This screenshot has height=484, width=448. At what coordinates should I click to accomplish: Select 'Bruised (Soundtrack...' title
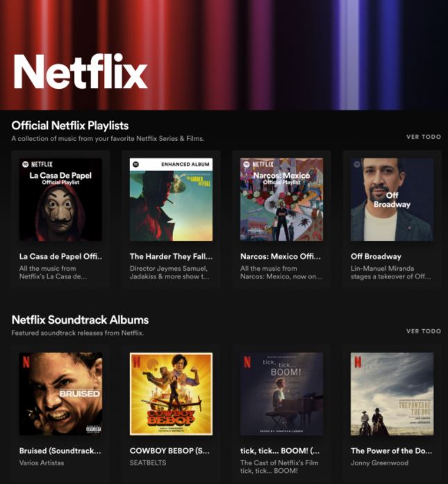(60, 451)
